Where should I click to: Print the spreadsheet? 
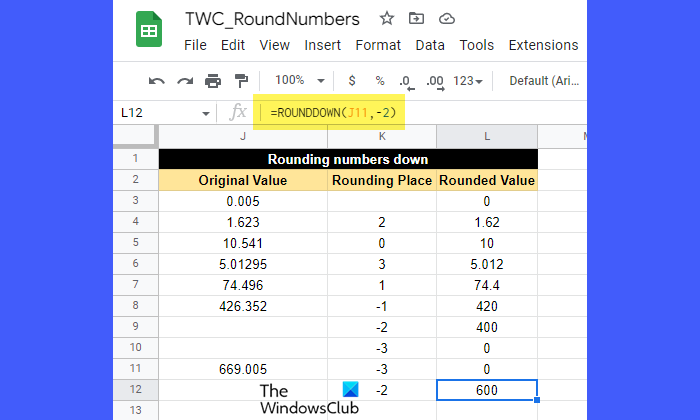(212, 81)
